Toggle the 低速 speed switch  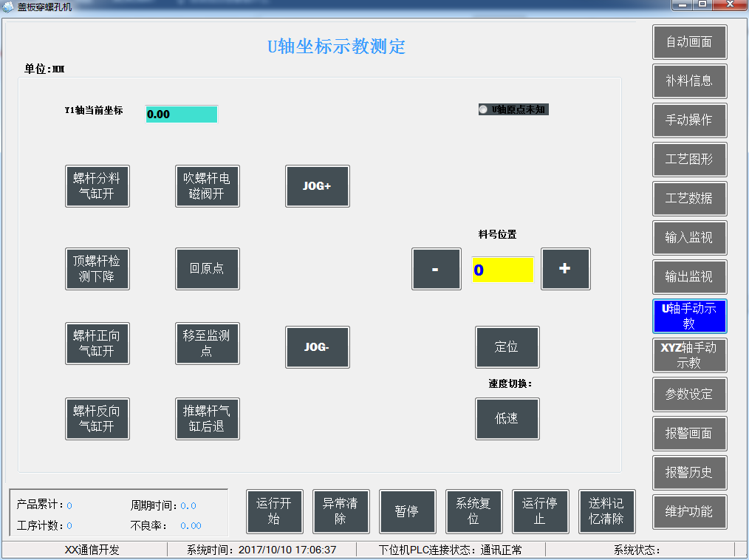(507, 419)
